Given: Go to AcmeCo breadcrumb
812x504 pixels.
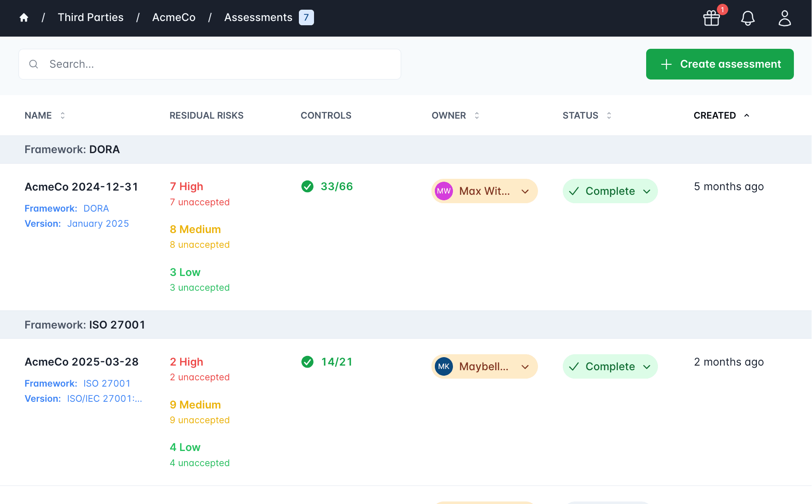Looking at the screenshot, I should (x=173, y=17).
